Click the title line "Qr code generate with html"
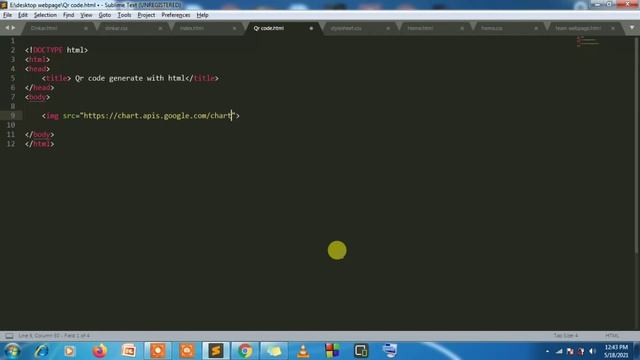This screenshot has width=640, height=360. 130,78
